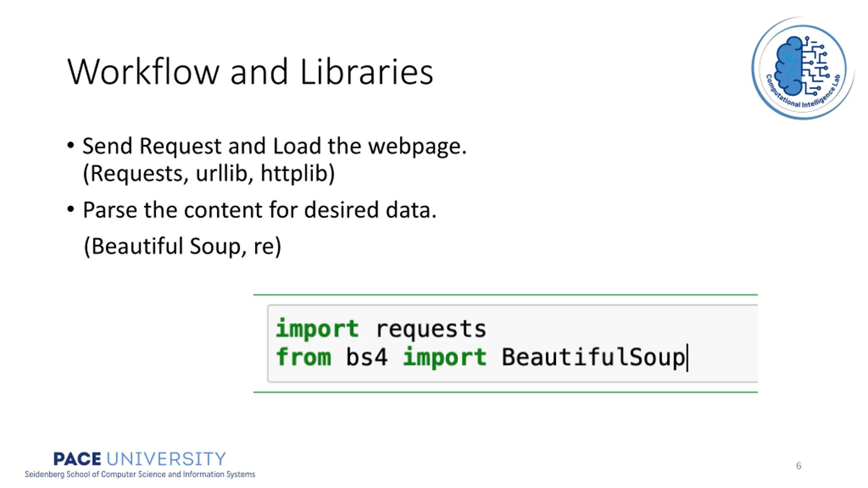Screen dimensions: 868x488
Task: Click the text Parse the content for desired data
Action: point(260,210)
